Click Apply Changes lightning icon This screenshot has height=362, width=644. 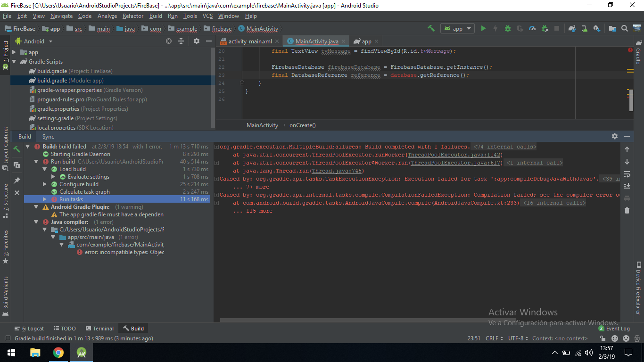495,28
